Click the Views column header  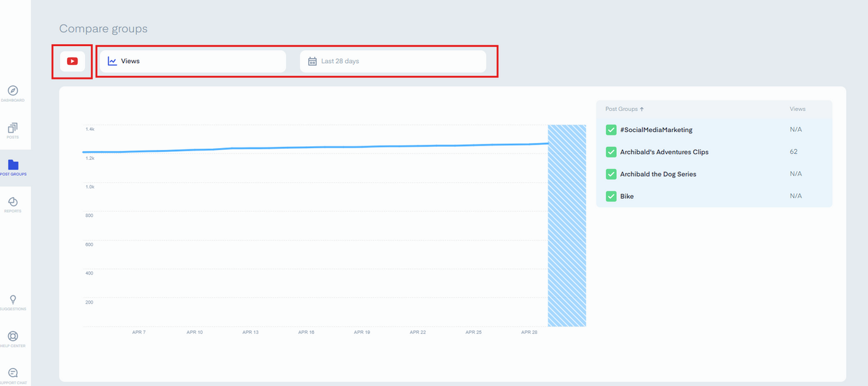pyautogui.click(x=797, y=109)
